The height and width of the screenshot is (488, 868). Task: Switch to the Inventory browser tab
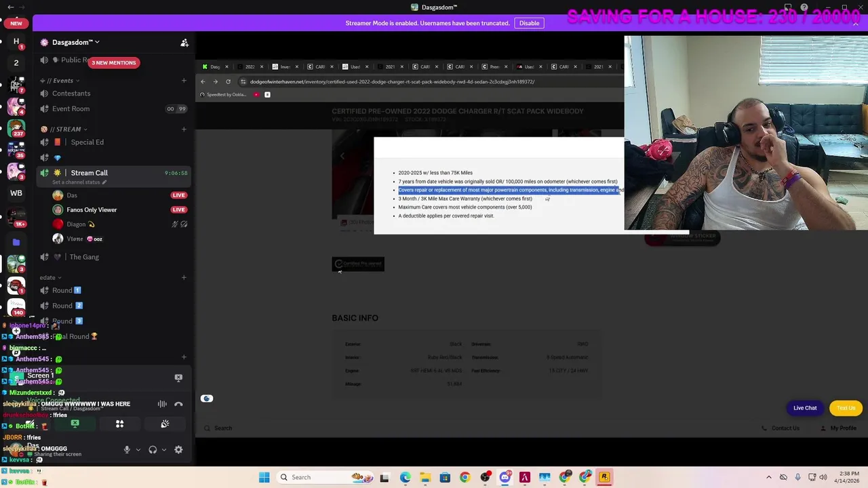284,66
